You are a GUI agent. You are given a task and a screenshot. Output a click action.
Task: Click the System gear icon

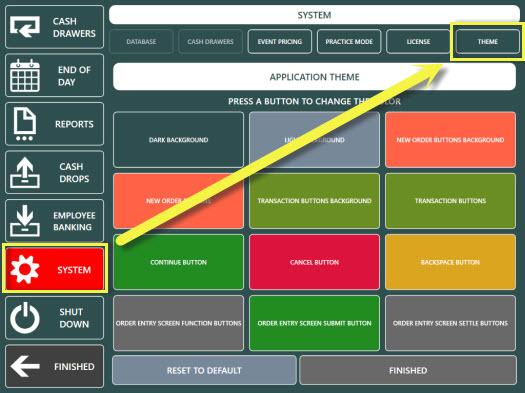click(x=25, y=269)
